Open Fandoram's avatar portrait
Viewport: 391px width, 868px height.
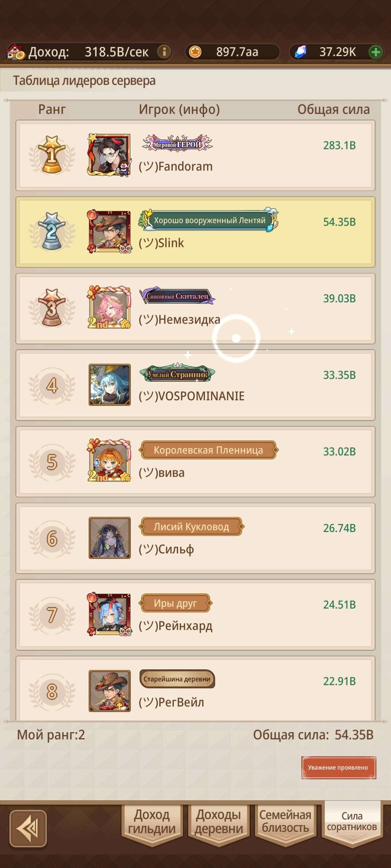click(x=109, y=155)
